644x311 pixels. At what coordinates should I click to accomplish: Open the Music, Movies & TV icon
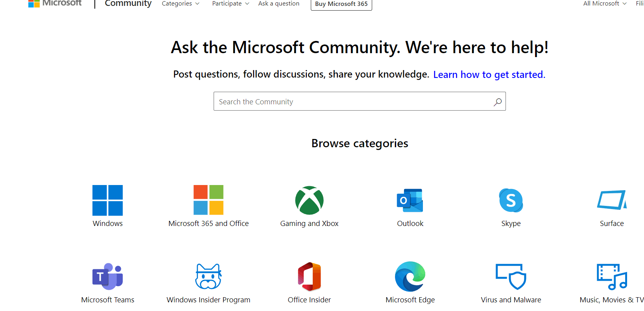[x=612, y=276]
